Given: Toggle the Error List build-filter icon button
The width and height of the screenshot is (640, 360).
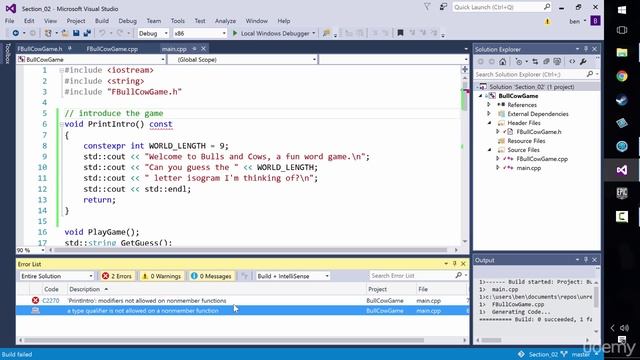Looking at the screenshot, I should [244, 276].
